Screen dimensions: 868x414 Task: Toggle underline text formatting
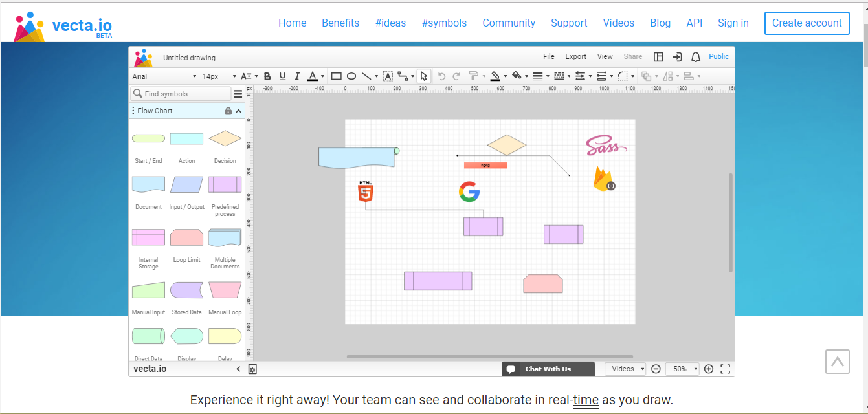click(x=282, y=76)
